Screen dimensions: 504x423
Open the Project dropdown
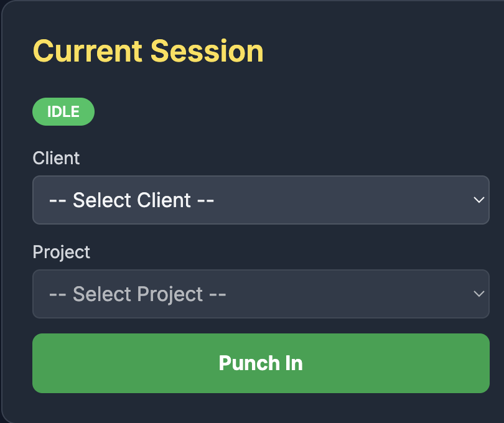click(x=261, y=294)
